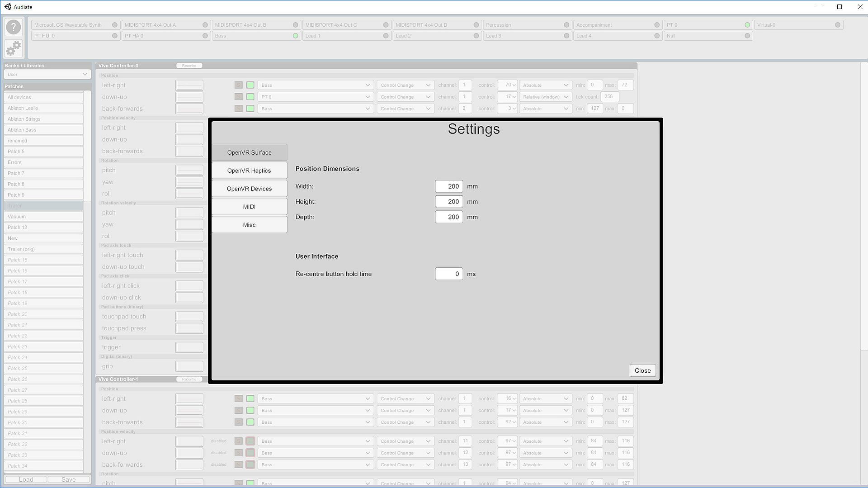Toggle PT HA 0 output indicator
This screenshot has height=488, width=868.
[x=205, y=36]
